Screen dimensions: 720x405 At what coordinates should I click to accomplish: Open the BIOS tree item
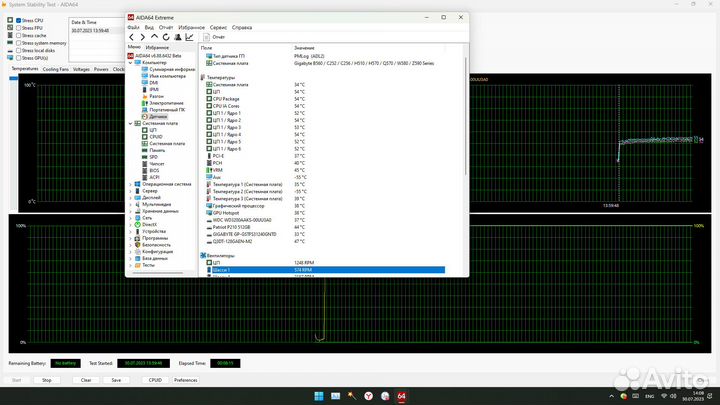(x=154, y=170)
